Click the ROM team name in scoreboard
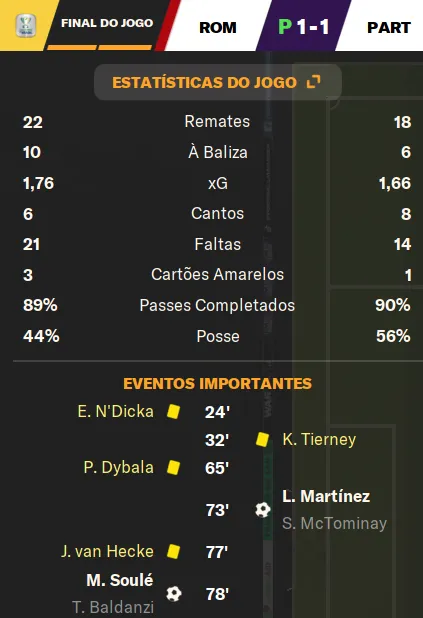 pos(218,28)
